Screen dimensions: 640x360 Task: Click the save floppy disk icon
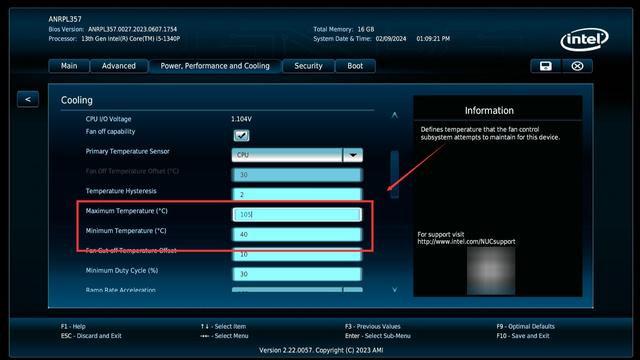tap(546, 66)
